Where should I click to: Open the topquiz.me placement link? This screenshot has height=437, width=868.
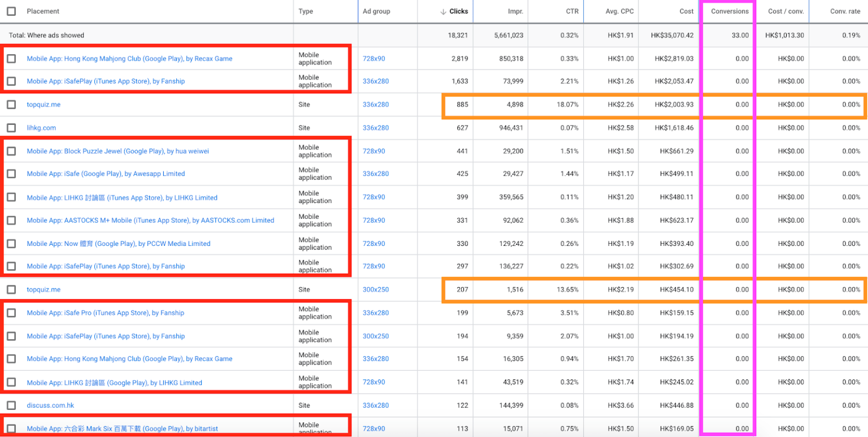tap(44, 105)
